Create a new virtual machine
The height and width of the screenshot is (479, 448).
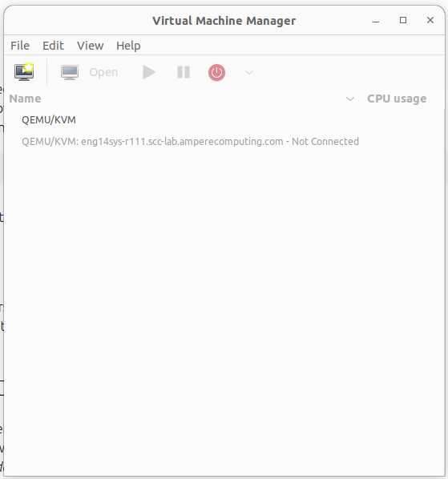(24, 72)
